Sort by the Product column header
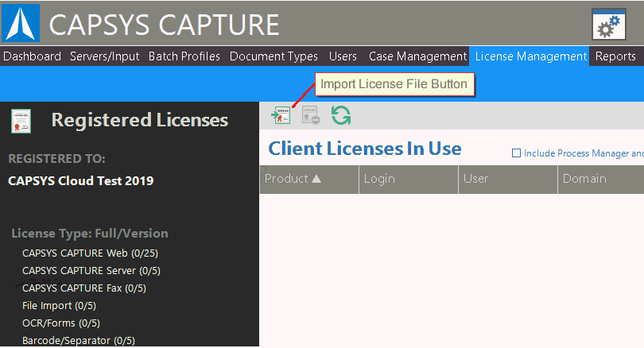Viewport: 644px width, 348px height. [x=309, y=179]
